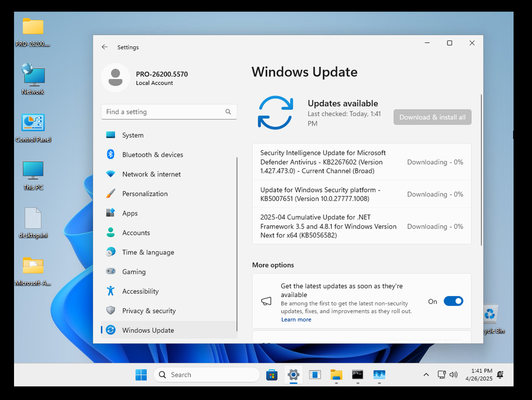
Task: Click the KB5007651 Windows Security platform entry
Action: pyautogui.click(x=361, y=194)
